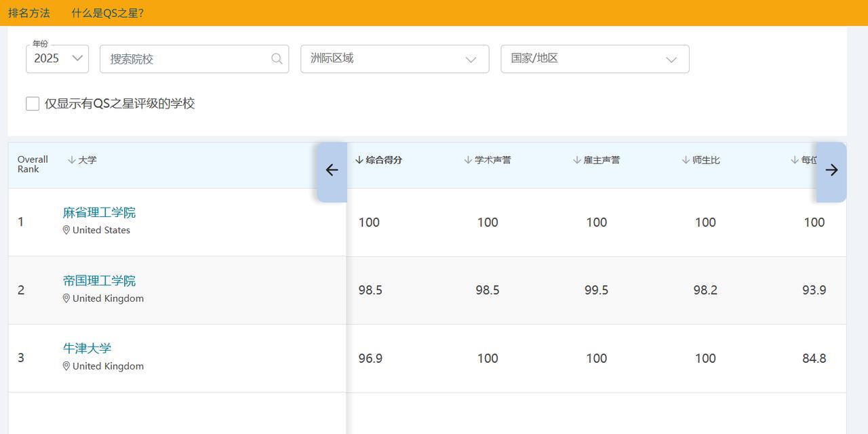
Task: Select the 98.5 综合得分 score cell
Action: [x=370, y=290]
